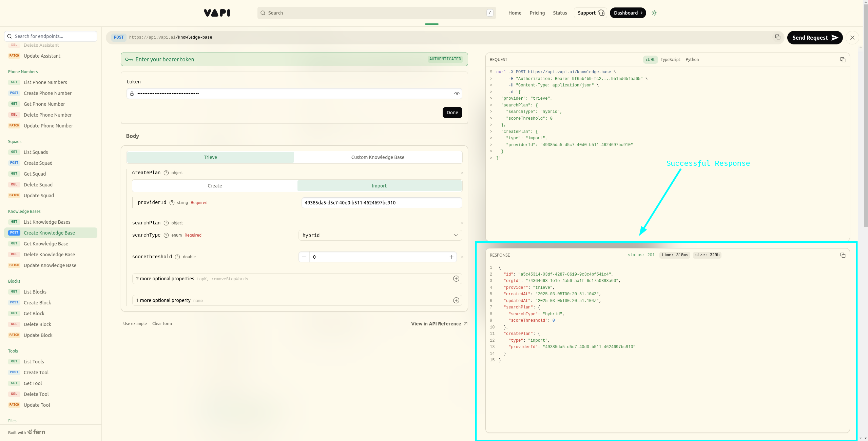This screenshot has width=868, height=441.
Task: Copy the REQUEST code snippet
Action: tap(843, 60)
